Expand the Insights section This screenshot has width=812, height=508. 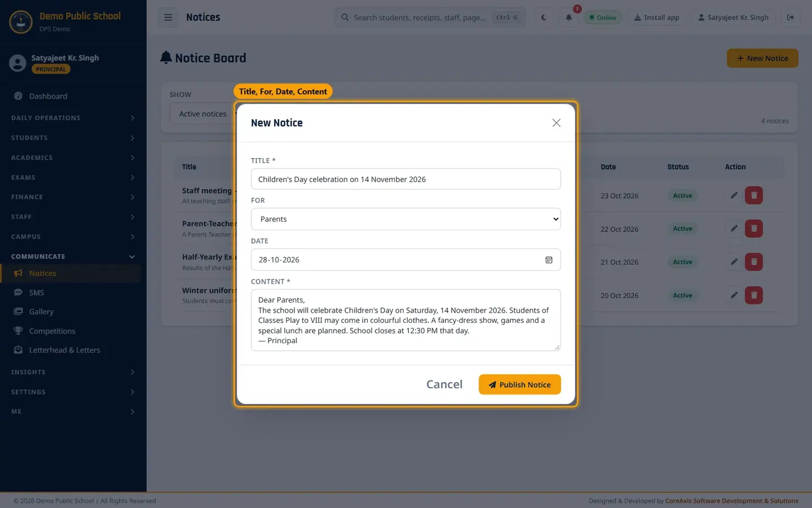click(73, 372)
